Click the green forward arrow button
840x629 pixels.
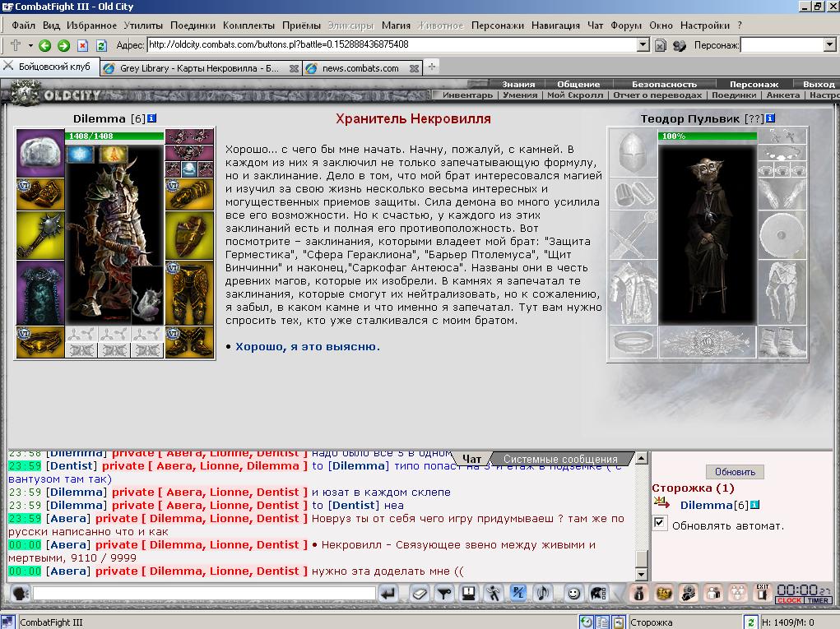(63, 45)
